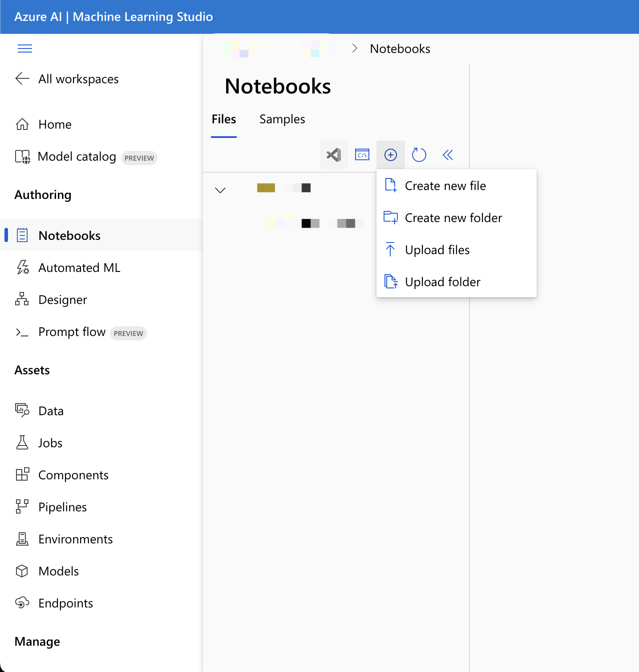639x672 pixels.
Task: Choose Upload files from menu
Action: coord(457,249)
